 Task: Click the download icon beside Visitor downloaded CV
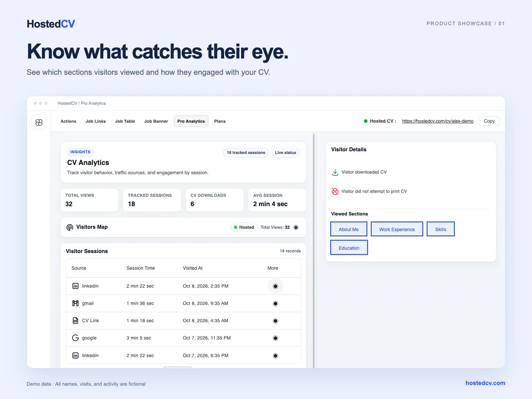coord(335,172)
